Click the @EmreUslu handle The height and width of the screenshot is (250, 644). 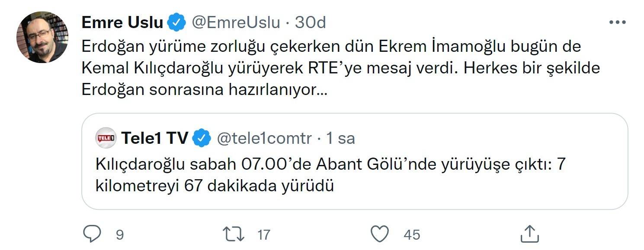[236, 22]
